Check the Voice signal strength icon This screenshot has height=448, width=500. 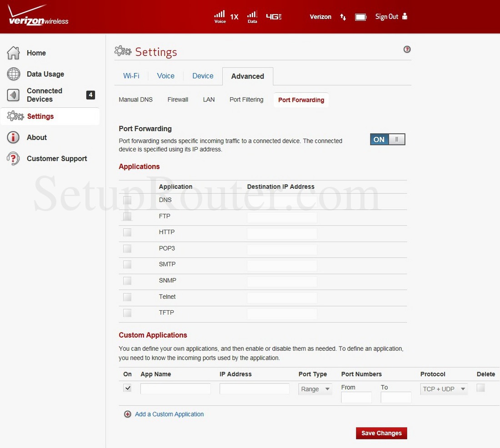(x=220, y=16)
